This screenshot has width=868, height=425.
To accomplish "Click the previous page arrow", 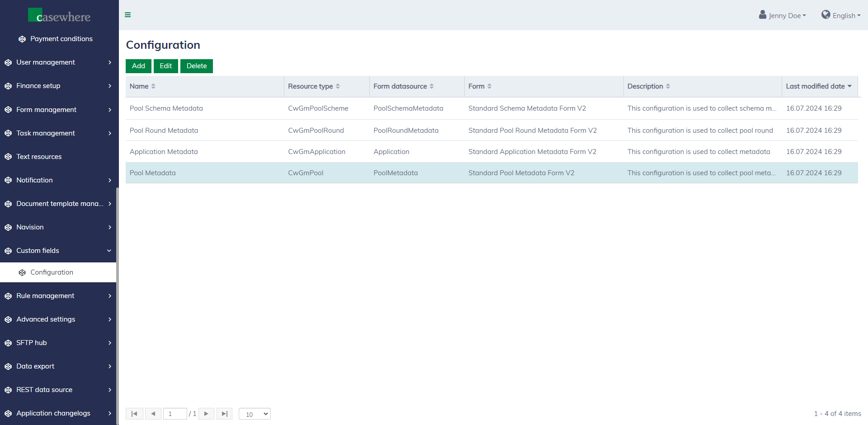I will [x=153, y=414].
